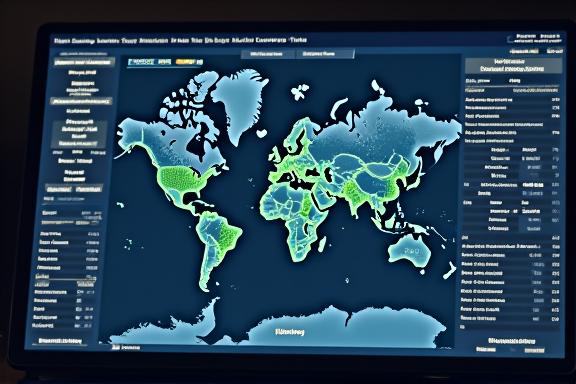This screenshot has height=384, width=576.
Task: Select the right tab above the map
Action: click(x=325, y=54)
